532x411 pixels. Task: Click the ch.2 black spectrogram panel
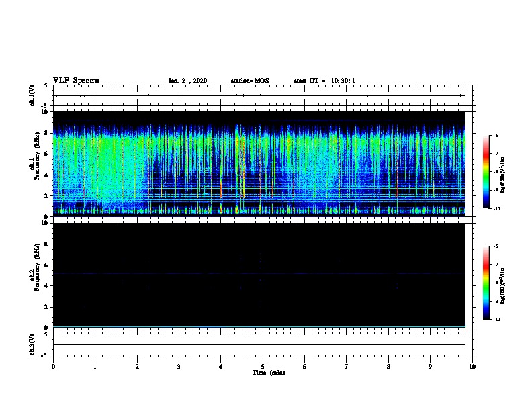point(259,275)
